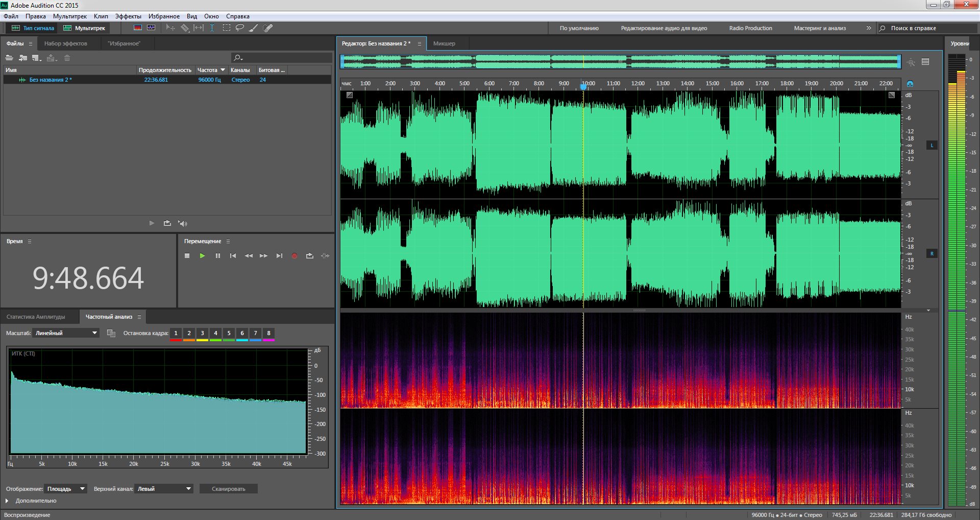Toggle the left channel L button
Screen dimensions: 980x520
pos(932,146)
